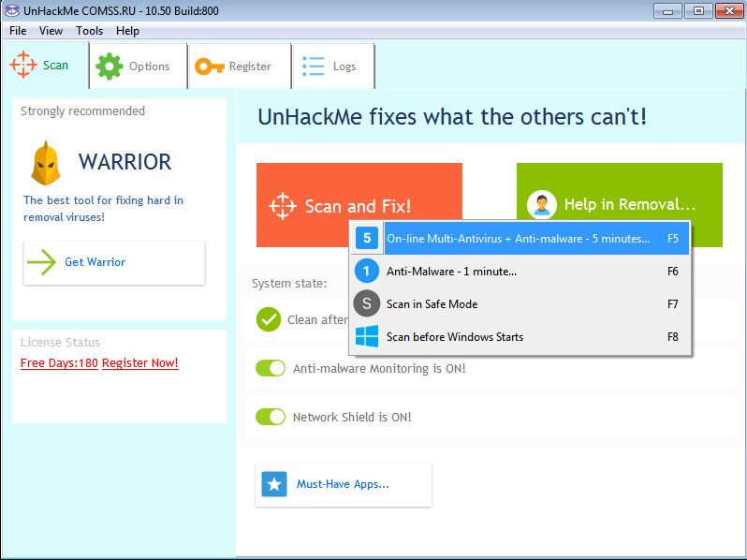Viewport: 747px width, 560px height.
Task: Click the golden Warrior helmet icon
Action: point(46,163)
